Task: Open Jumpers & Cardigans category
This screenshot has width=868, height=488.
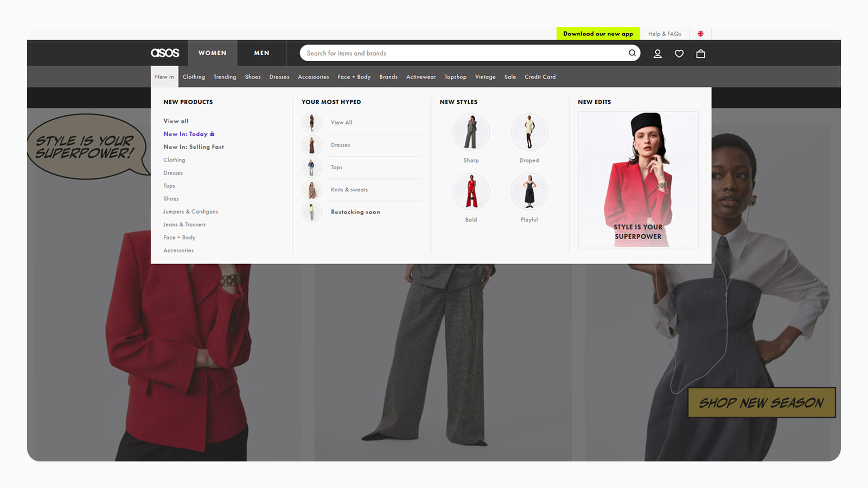Action: [190, 211]
